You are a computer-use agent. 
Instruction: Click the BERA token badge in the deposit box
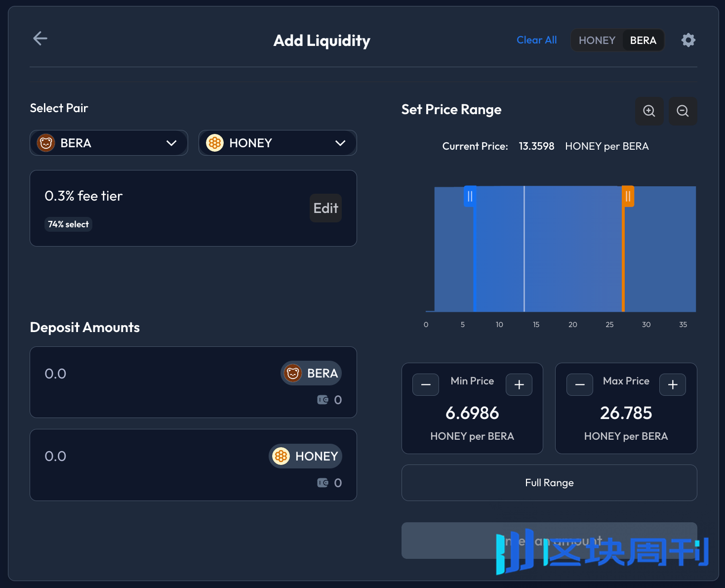311,373
